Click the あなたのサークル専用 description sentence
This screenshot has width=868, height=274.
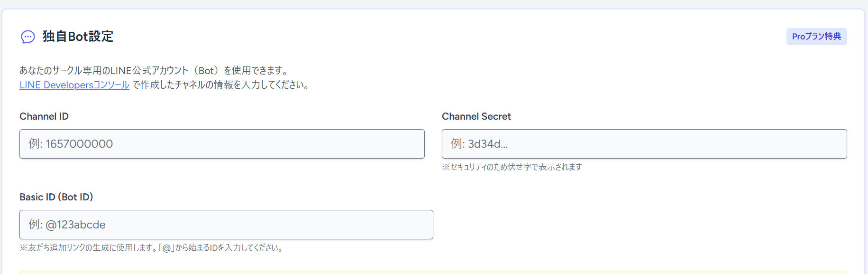tap(62, 71)
